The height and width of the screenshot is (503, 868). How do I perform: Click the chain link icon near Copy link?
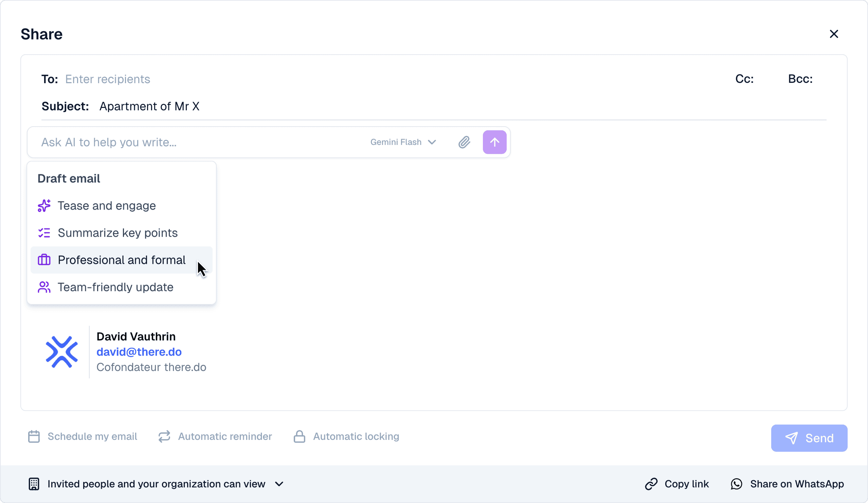coord(651,484)
